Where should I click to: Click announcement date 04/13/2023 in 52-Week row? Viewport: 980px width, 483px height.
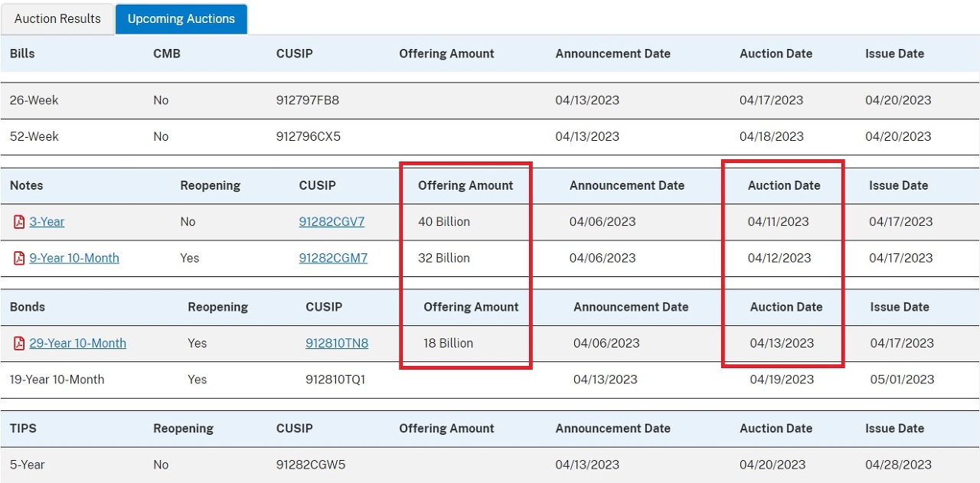point(588,136)
